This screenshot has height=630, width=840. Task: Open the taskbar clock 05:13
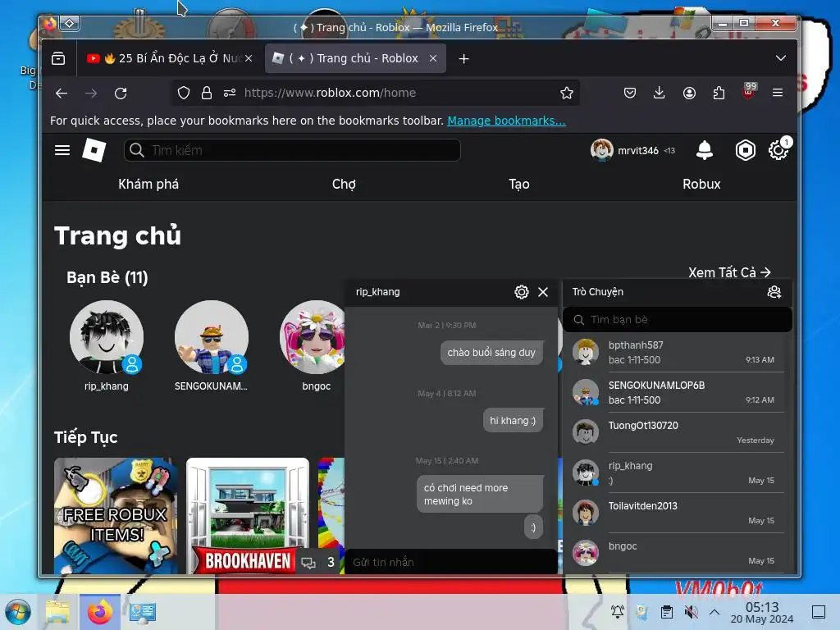tap(762, 612)
